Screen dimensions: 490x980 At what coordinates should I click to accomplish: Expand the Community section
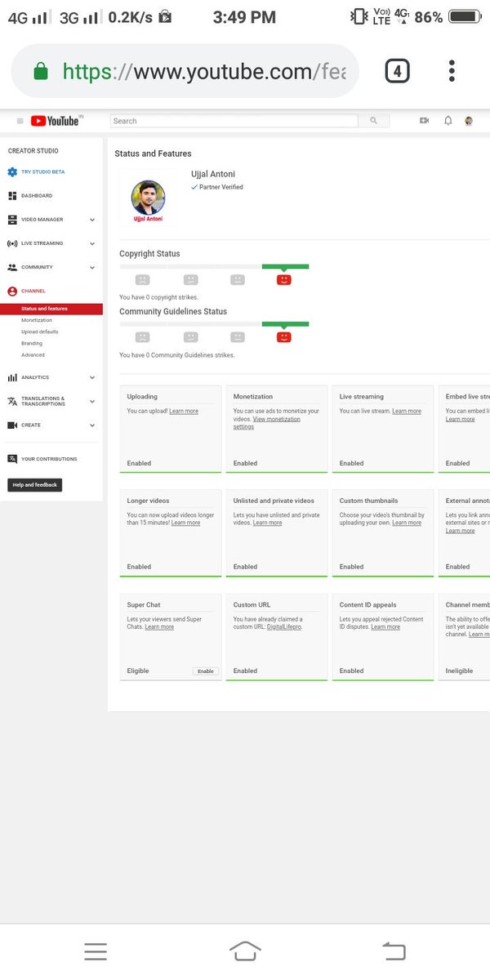(92, 267)
